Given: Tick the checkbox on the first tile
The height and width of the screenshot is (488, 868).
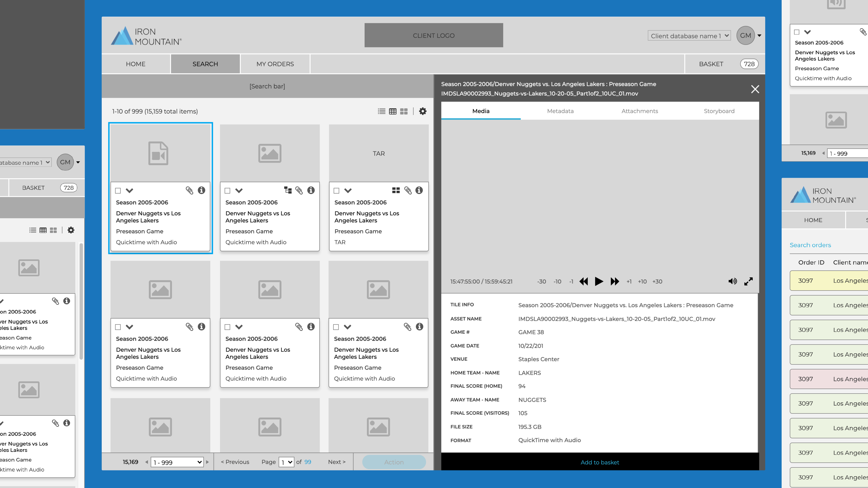Looking at the screenshot, I should [x=118, y=191].
